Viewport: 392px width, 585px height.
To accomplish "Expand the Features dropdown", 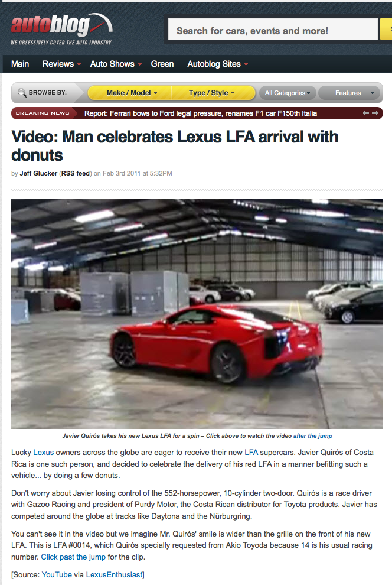I will tap(349, 93).
